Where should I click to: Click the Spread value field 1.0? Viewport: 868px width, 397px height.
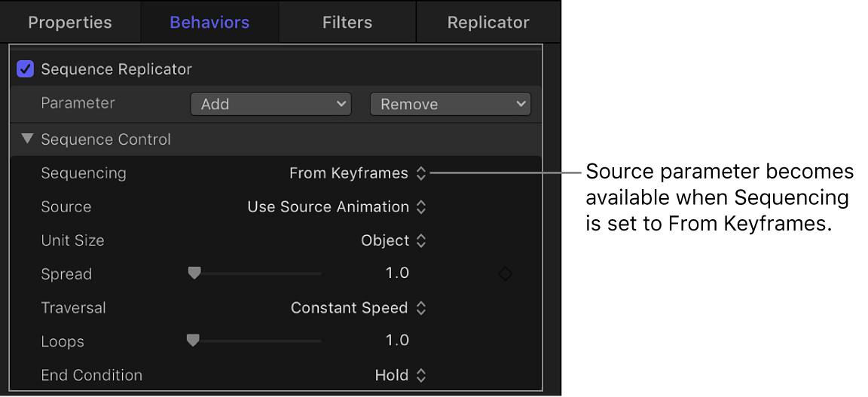(397, 273)
